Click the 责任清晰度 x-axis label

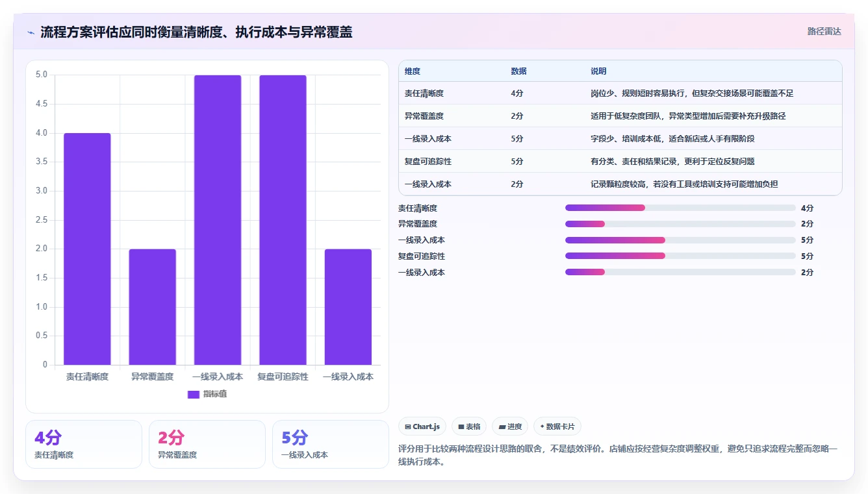(x=87, y=377)
